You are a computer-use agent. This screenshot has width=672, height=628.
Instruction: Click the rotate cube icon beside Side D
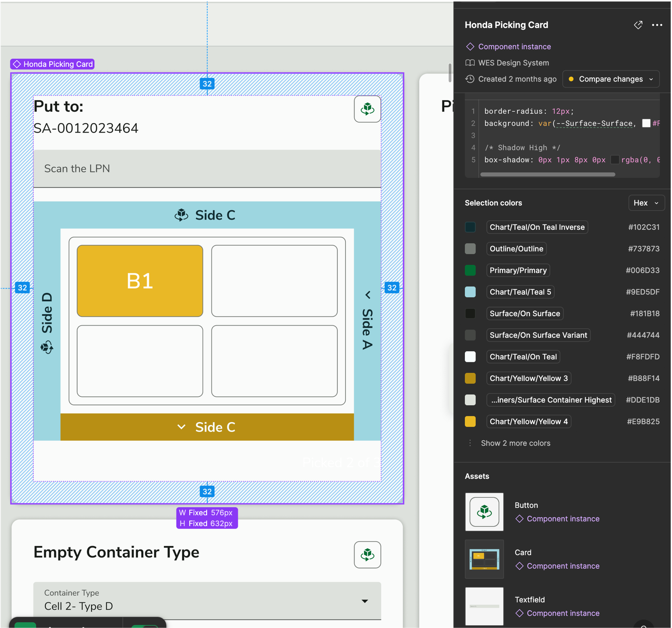coord(47,347)
